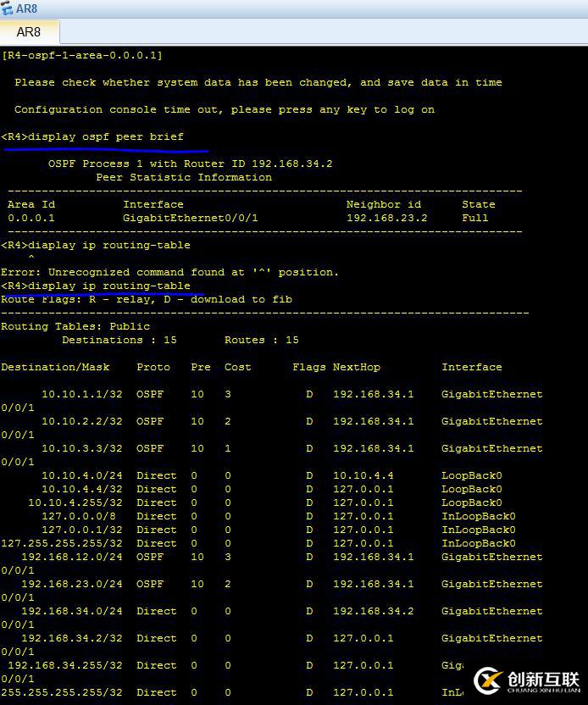Click the 10.10.1.1/32 destination entry
588x705 pixels.
[x=82, y=394]
